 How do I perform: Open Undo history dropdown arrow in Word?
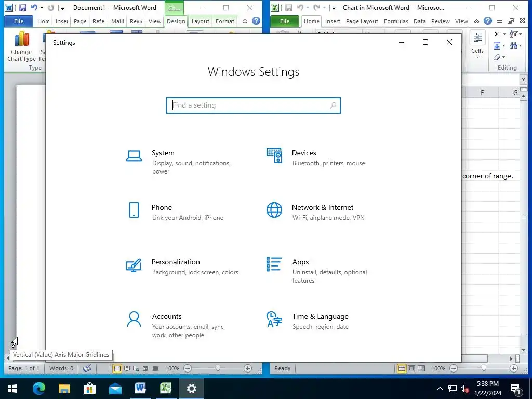42,7
